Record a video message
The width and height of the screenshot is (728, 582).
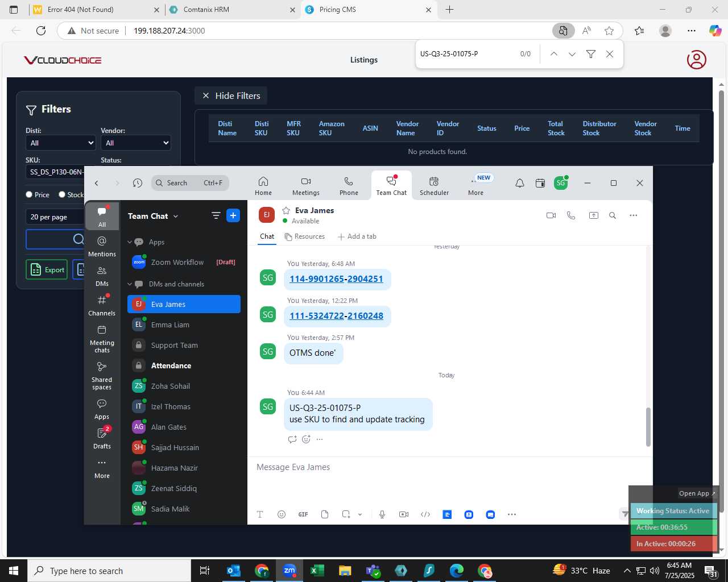point(404,514)
